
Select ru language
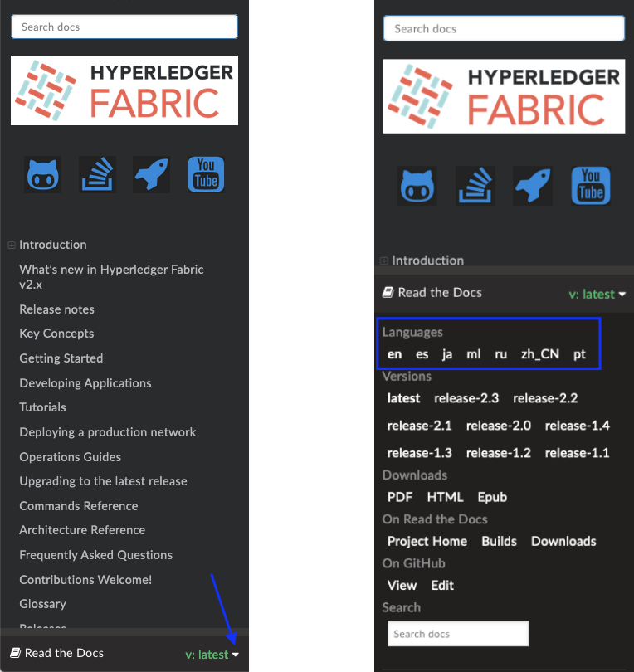click(x=500, y=354)
